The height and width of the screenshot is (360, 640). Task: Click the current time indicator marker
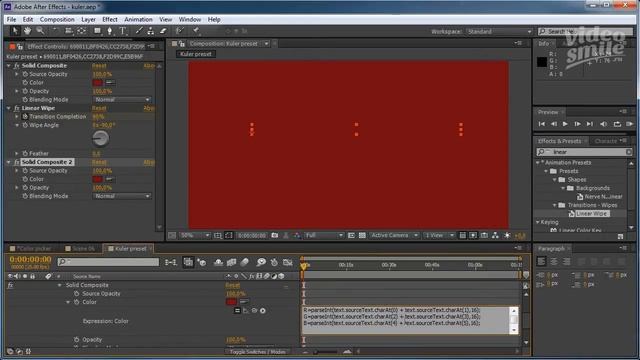click(x=304, y=266)
